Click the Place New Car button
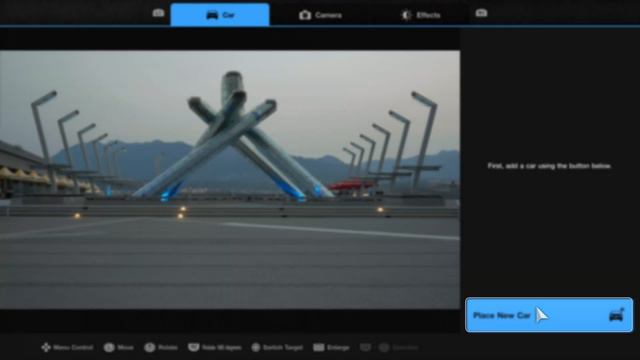This screenshot has height=360, width=640. pos(549,315)
